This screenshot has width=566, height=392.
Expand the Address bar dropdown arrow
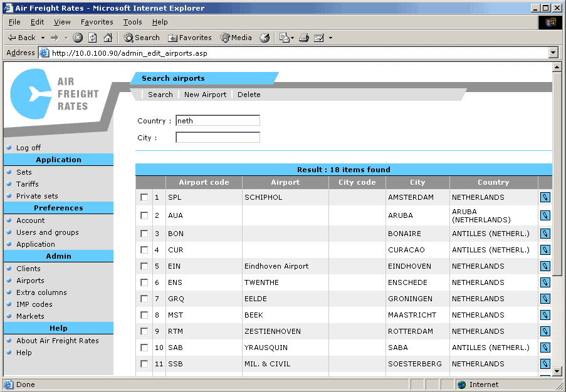(x=553, y=53)
